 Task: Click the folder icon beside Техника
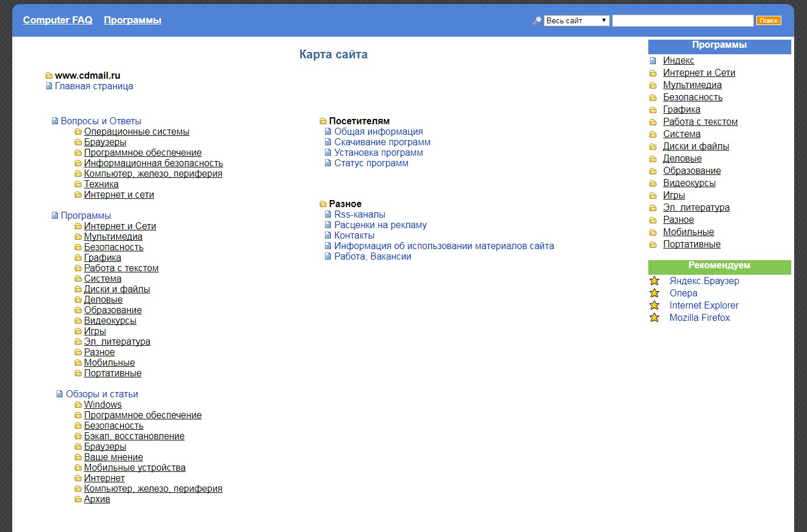78,184
